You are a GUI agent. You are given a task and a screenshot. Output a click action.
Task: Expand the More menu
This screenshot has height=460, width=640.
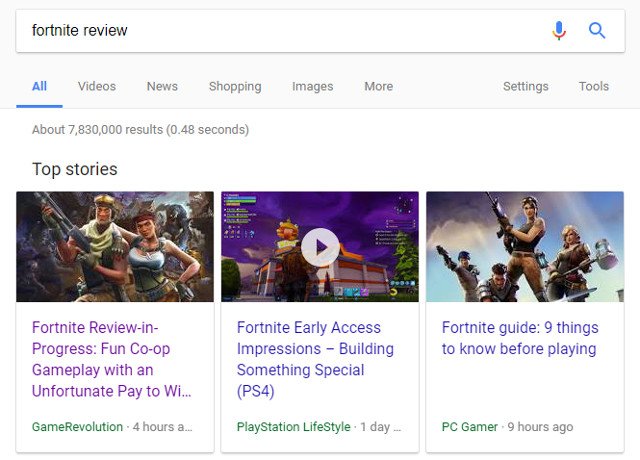coord(379,87)
